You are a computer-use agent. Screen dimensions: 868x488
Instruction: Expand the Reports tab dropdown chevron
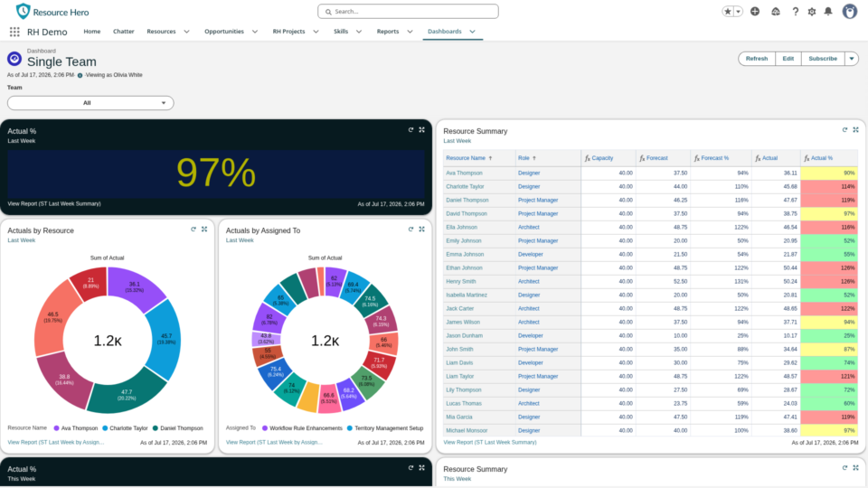[x=410, y=32]
